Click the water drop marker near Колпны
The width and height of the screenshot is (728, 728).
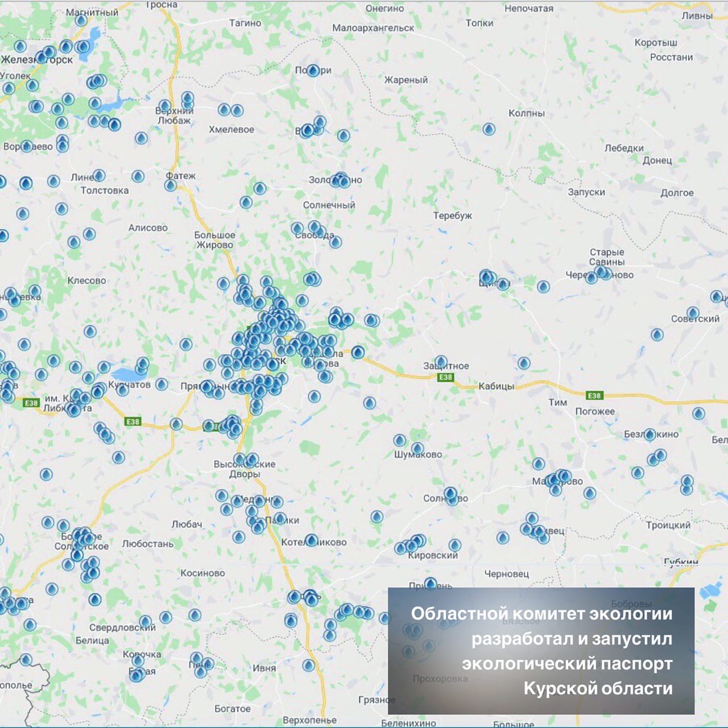click(489, 130)
